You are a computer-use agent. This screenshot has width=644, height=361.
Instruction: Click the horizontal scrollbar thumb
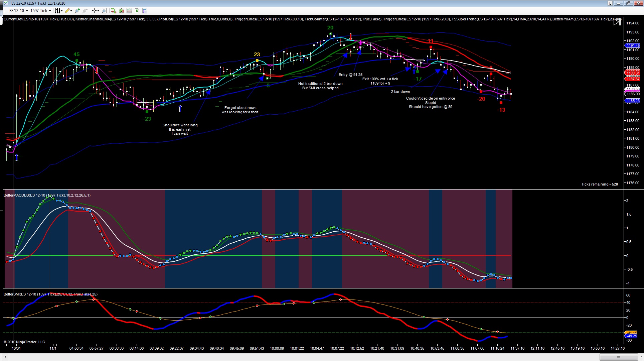(x=618, y=357)
